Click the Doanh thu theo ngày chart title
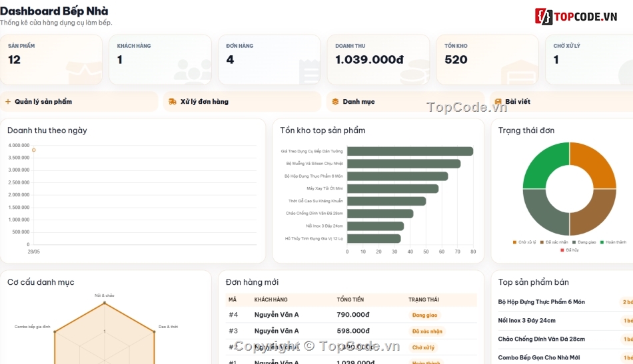 tap(47, 130)
